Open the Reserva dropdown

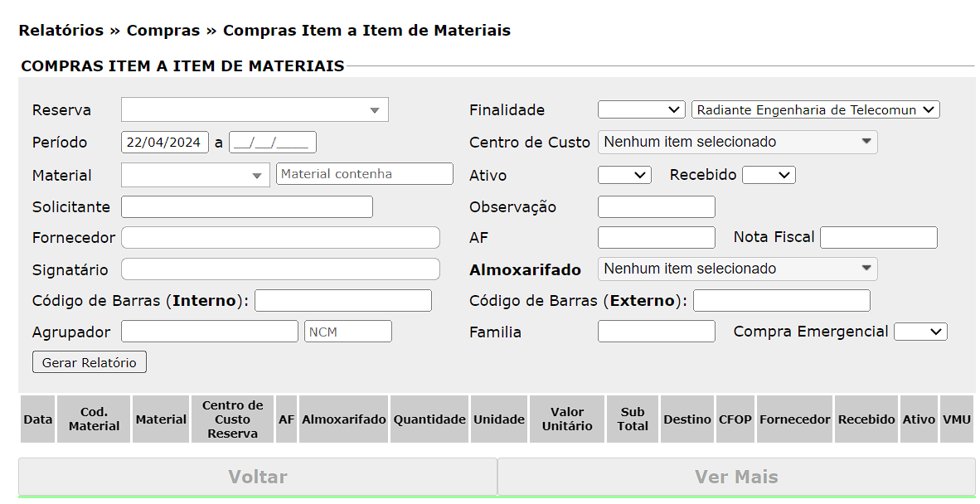coord(255,110)
